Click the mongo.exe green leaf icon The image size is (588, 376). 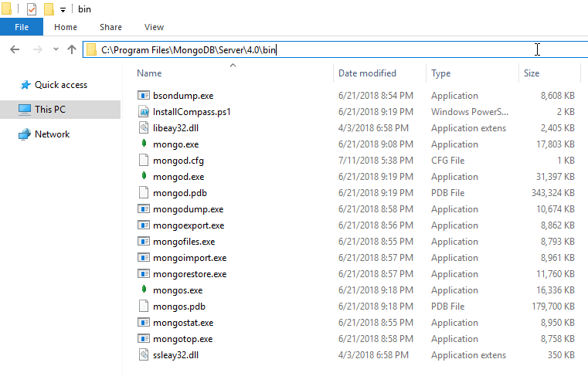pyautogui.click(x=144, y=143)
